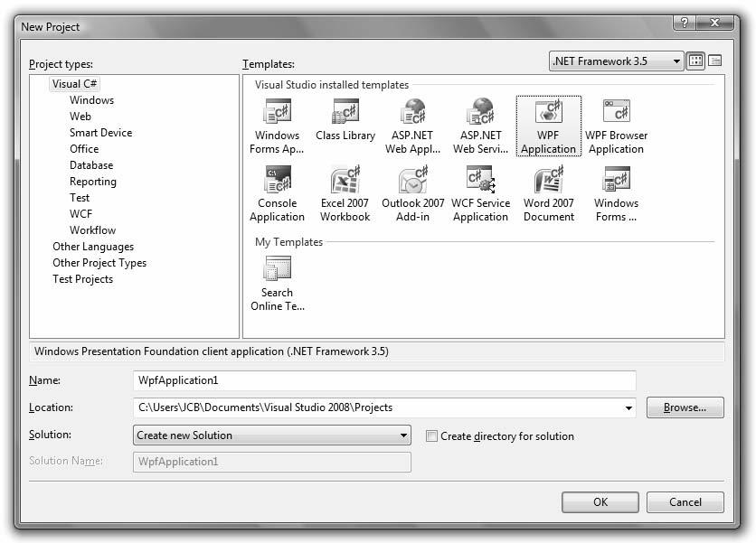Select the Word 2007 Document template

pos(549,193)
